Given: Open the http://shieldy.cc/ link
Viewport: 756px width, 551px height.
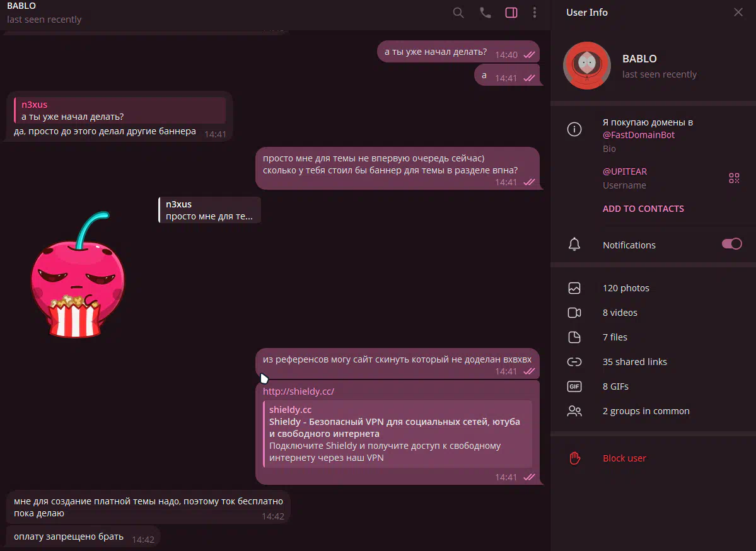Looking at the screenshot, I should tap(298, 391).
